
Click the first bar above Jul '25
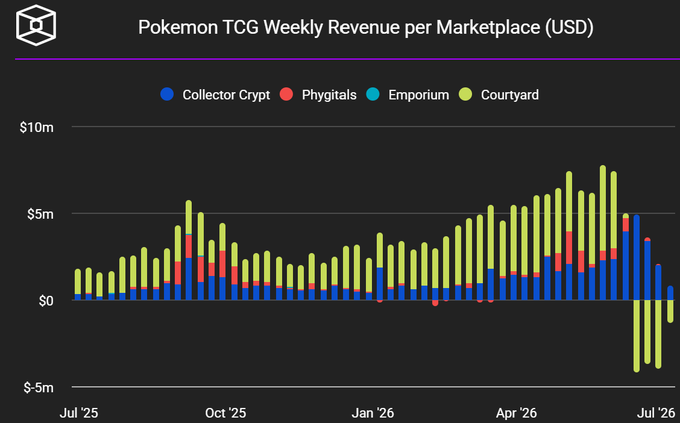click(78, 285)
